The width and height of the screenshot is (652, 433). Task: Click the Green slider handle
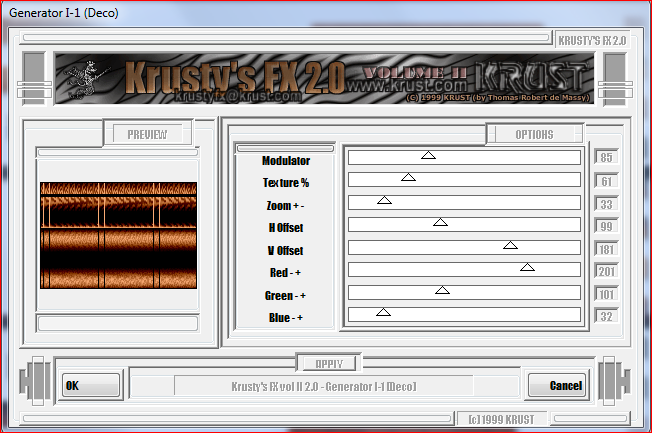[443, 291]
